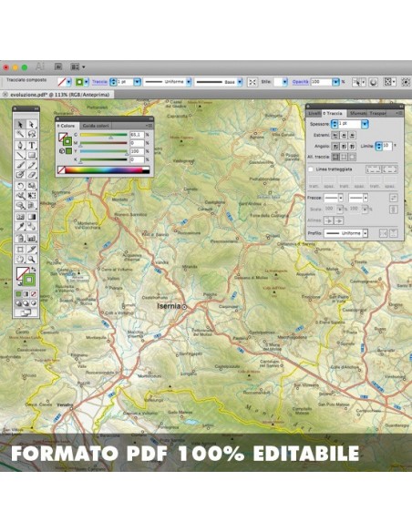Click the cyan (C) slider track
The width and height of the screenshot is (412, 532).
104,135
